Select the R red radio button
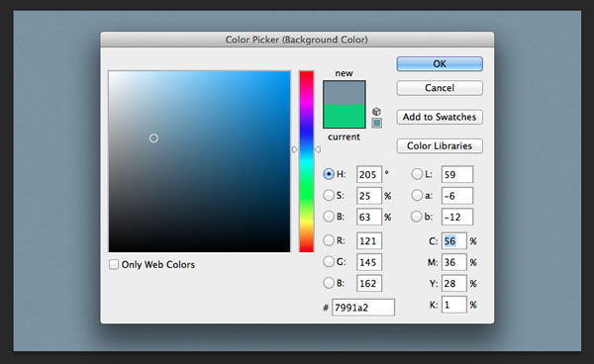This screenshot has height=364, width=594. 329,240
